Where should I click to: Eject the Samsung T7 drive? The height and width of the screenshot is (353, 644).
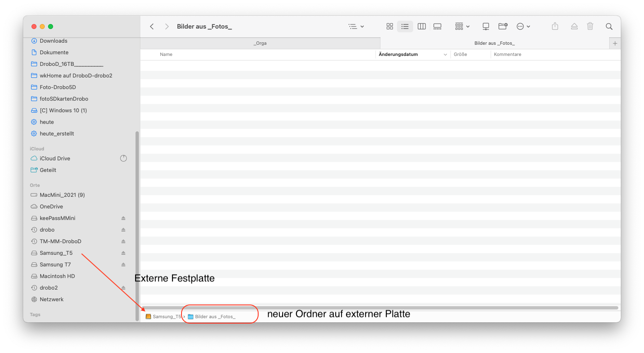(123, 264)
